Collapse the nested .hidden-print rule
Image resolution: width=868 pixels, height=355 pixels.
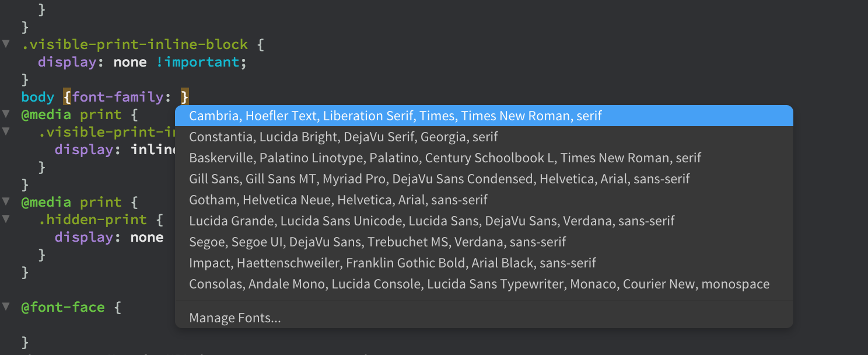coord(6,219)
